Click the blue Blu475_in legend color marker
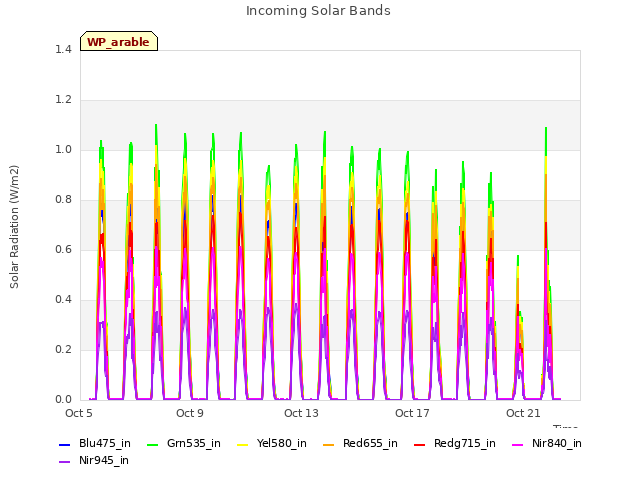Screen dimensions: 640x480 [64, 444]
